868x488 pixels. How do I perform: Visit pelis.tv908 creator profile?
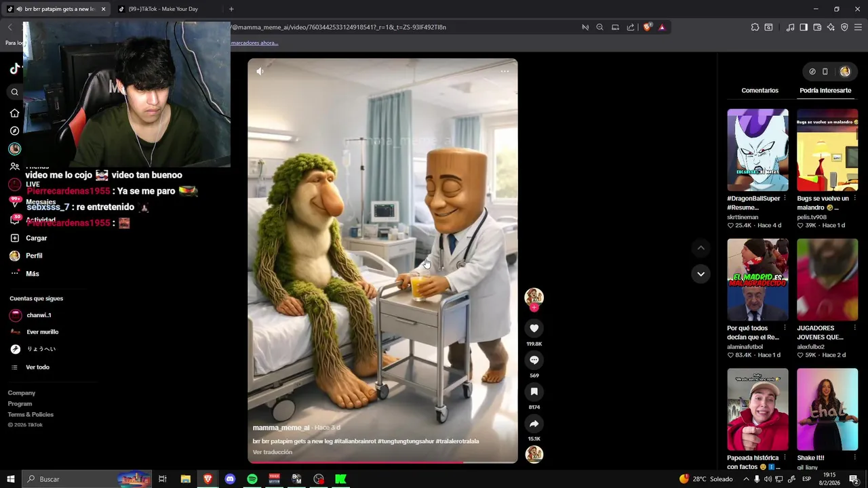tap(812, 217)
